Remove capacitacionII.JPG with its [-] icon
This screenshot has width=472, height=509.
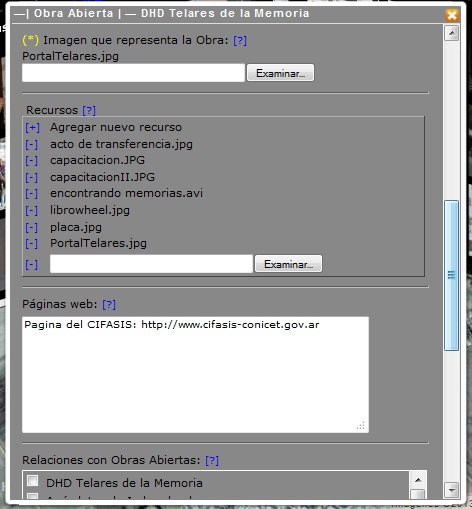coord(31,177)
